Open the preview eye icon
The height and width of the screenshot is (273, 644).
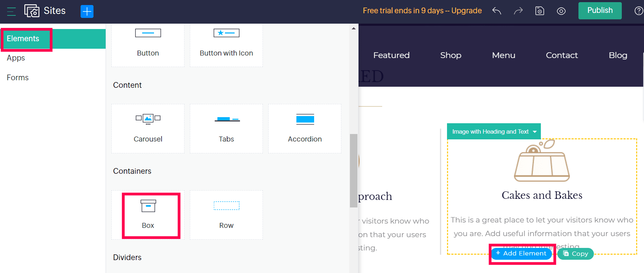point(561,11)
